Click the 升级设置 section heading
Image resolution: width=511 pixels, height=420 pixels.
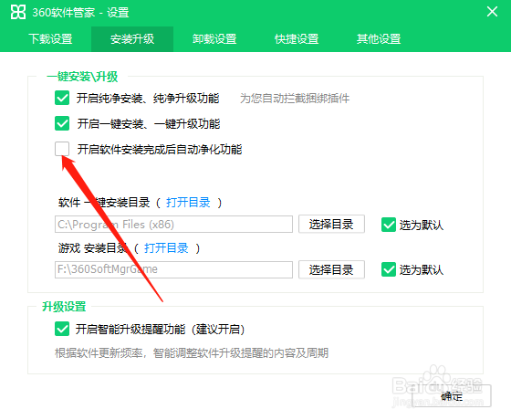[x=64, y=307]
